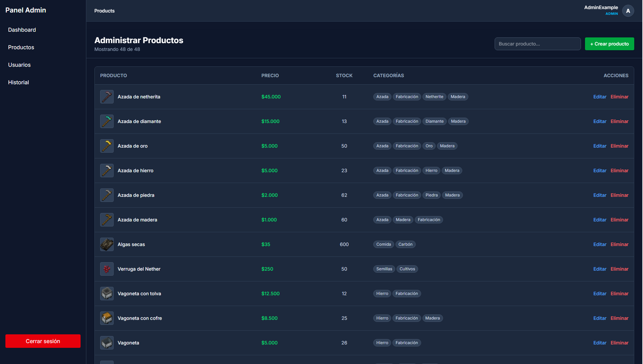Click the Azada de diamante thumbnail icon
The image size is (643, 364).
(x=107, y=121)
